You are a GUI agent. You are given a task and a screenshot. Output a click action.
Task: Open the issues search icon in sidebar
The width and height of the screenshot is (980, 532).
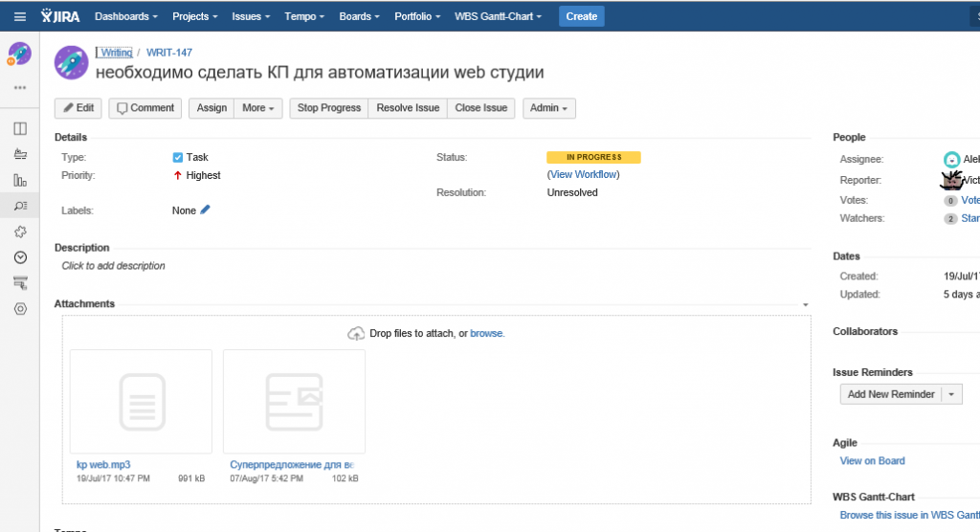click(x=20, y=206)
